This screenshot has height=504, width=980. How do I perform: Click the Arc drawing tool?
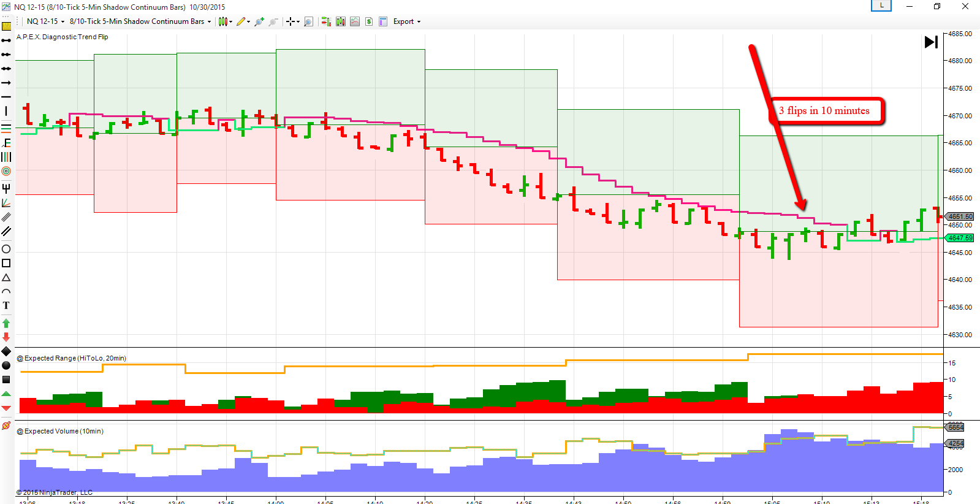pyautogui.click(x=6, y=292)
